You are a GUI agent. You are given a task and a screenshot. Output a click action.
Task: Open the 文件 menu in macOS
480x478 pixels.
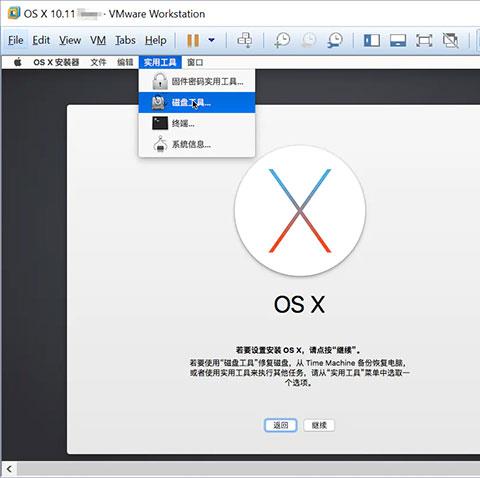coord(98,62)
